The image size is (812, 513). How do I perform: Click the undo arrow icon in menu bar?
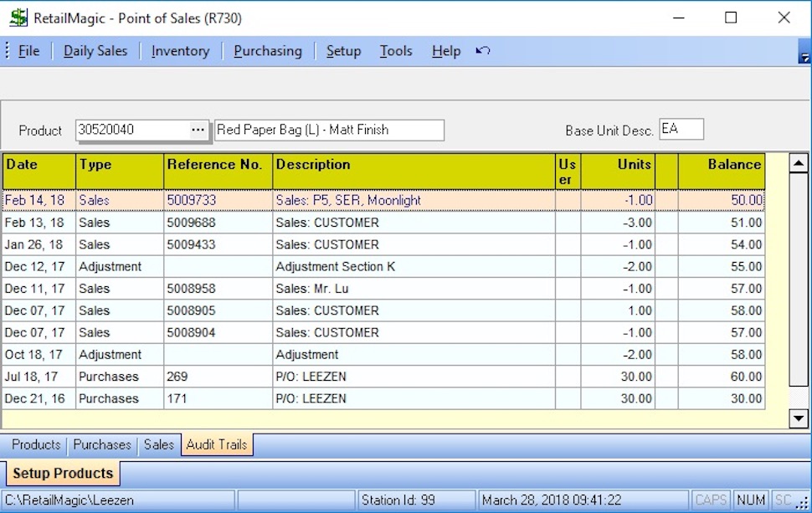(482, 51)
